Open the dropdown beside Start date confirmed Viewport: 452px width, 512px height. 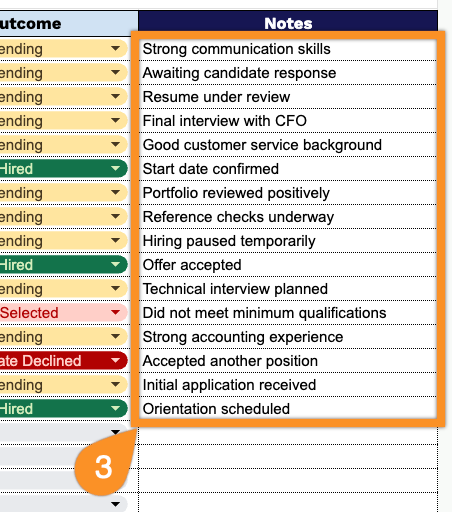115,169
